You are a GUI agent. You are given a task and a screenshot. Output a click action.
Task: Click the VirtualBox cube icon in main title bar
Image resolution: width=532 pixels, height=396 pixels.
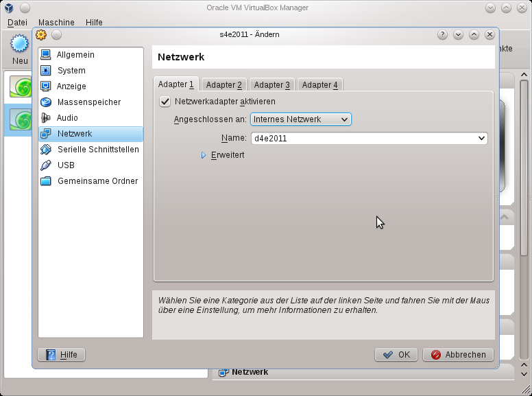[9, 8]
